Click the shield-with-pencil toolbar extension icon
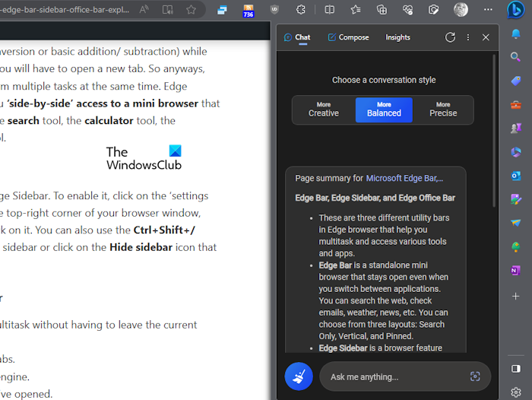Image resolution: width=532 pixels, height=400 pixels. click(x=433, y=10)
